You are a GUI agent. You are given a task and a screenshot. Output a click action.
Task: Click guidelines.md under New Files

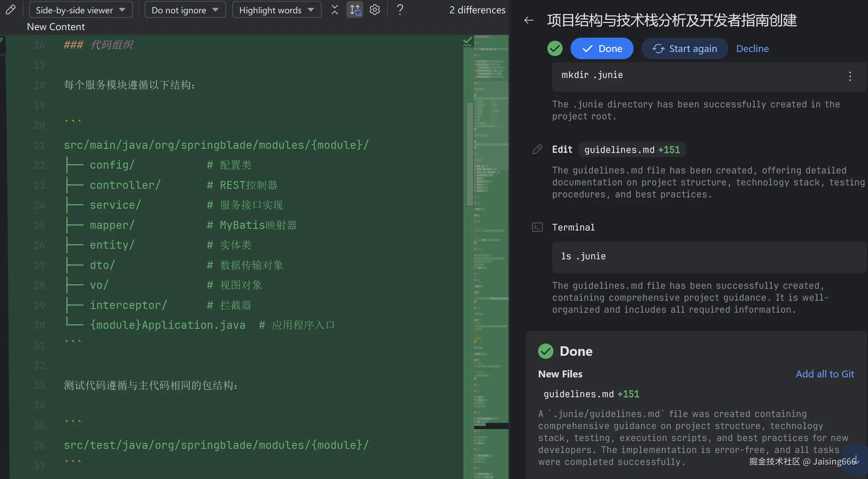tap(578, 394)
